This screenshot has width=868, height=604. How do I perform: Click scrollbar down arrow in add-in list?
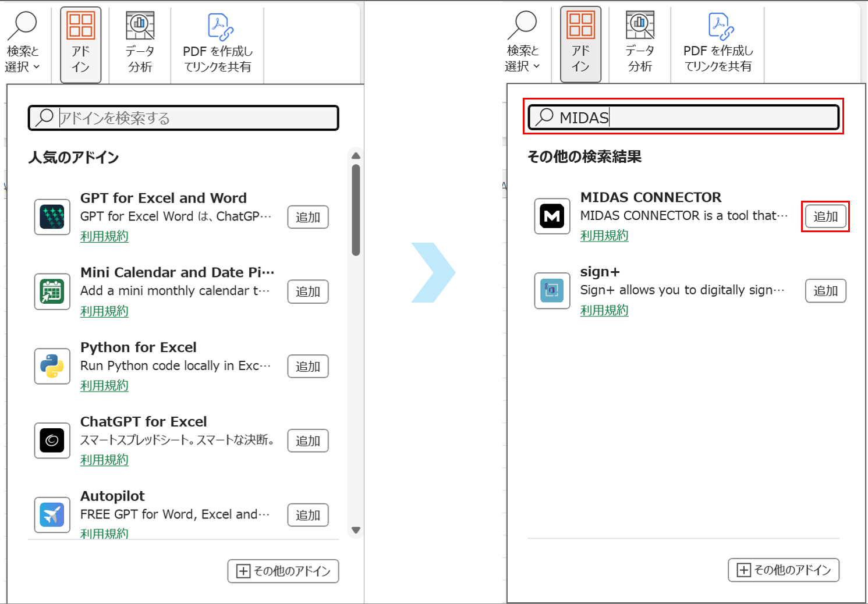coord(356,530)
